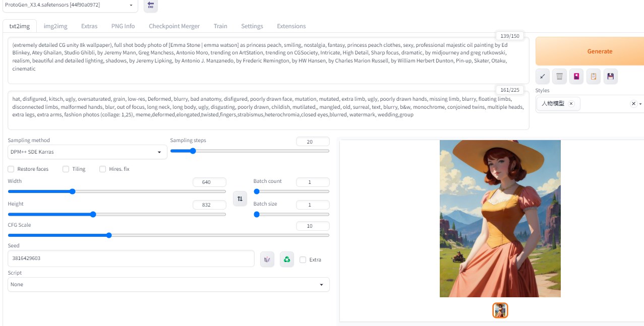Screen dimensions: 644x326
Task: Enable the Restore faces checkbox
Action: tap(11, 169)
